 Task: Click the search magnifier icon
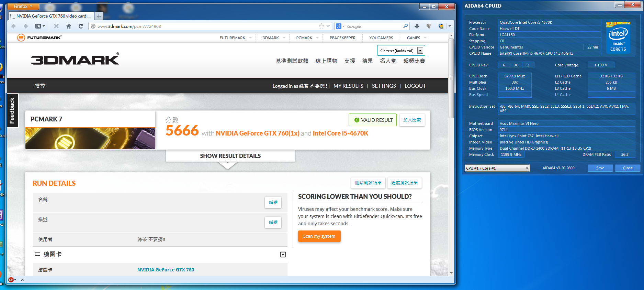pyautogui.click(x=406, y=26)
